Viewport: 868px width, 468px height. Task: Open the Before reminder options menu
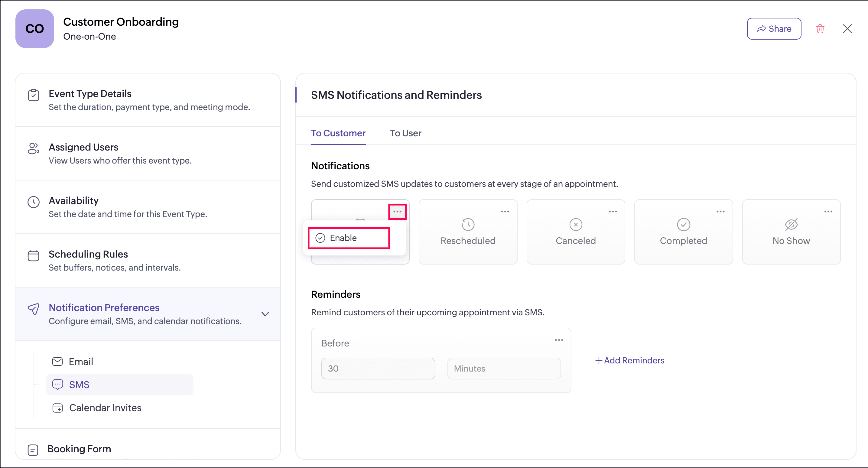pyautogui.click(x=559, y=340)
